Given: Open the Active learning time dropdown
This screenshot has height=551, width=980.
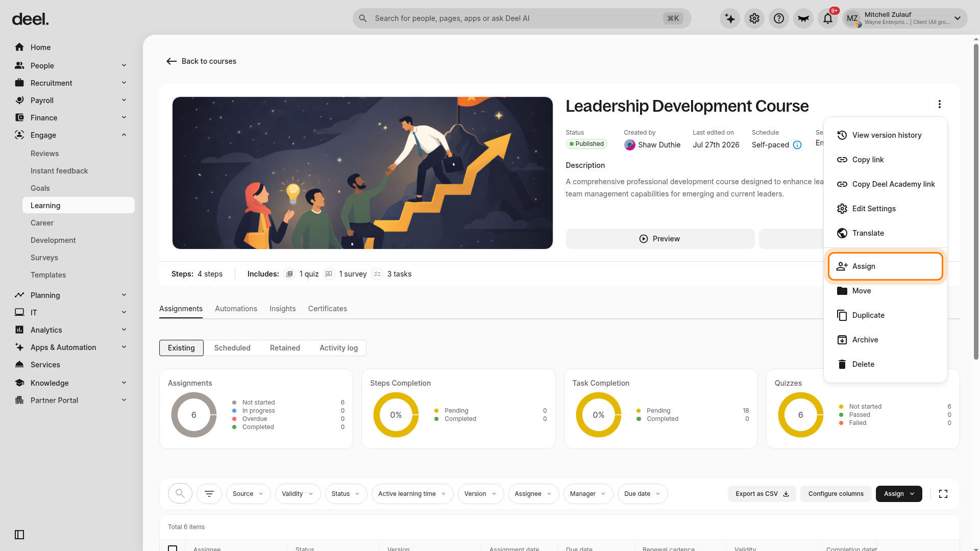Looking at the screenshot, I should (x=412, y=494).
